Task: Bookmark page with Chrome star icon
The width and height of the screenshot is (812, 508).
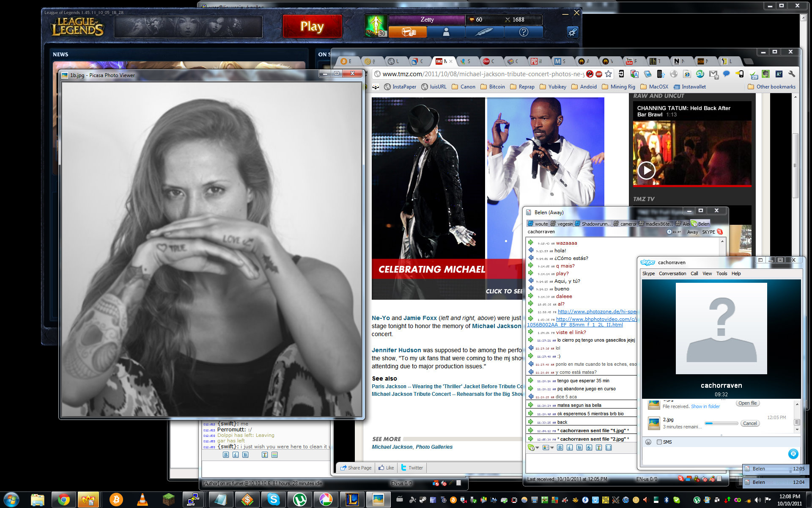Action: (608, 74)
